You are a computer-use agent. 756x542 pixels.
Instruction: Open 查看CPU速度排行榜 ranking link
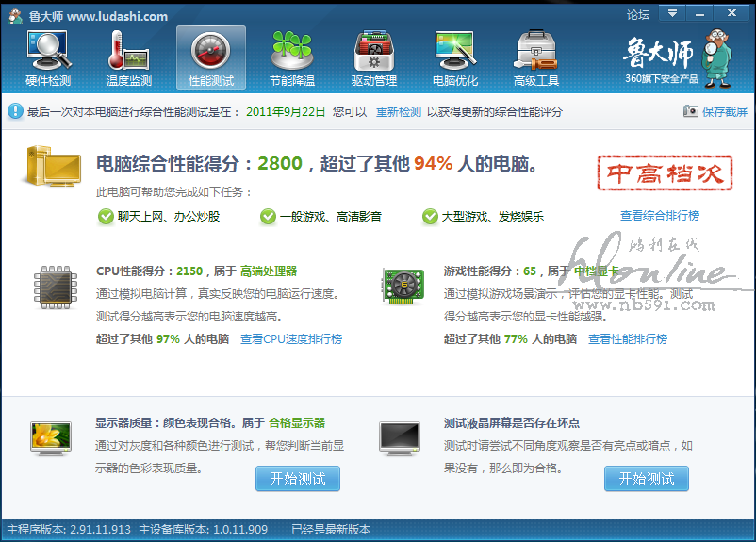pyautogui.click(x=290, y=339)
